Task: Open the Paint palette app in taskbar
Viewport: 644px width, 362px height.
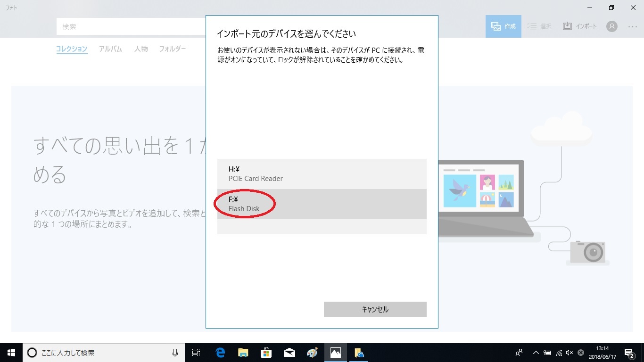Action: coord(313,353)
